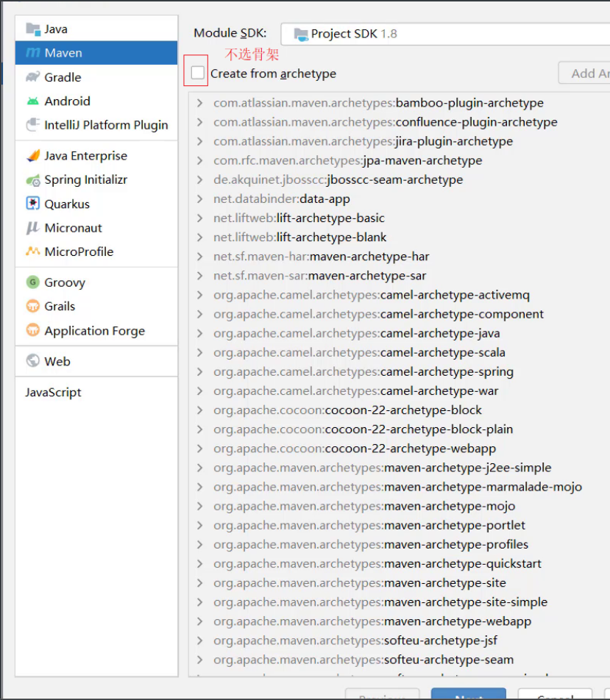The height and width of the screenshot is (700, 610).
Task: Click the Spring Initializr icon
Action: (33, 180)
